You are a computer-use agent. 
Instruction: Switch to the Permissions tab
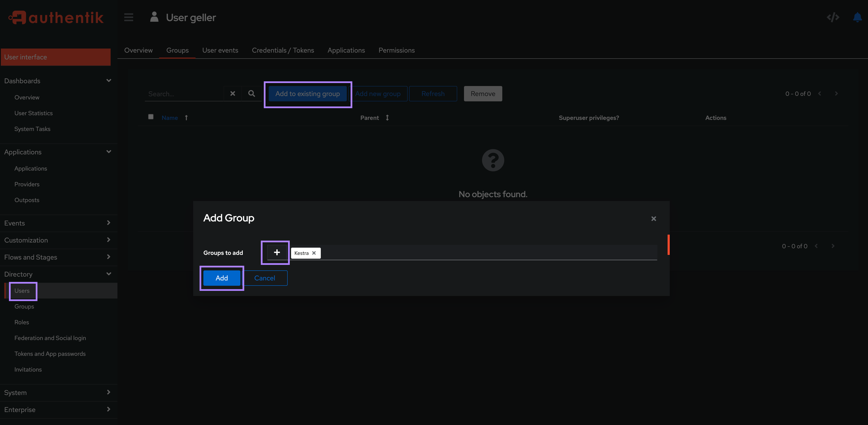pyautogui.click(x=397, y=50)
